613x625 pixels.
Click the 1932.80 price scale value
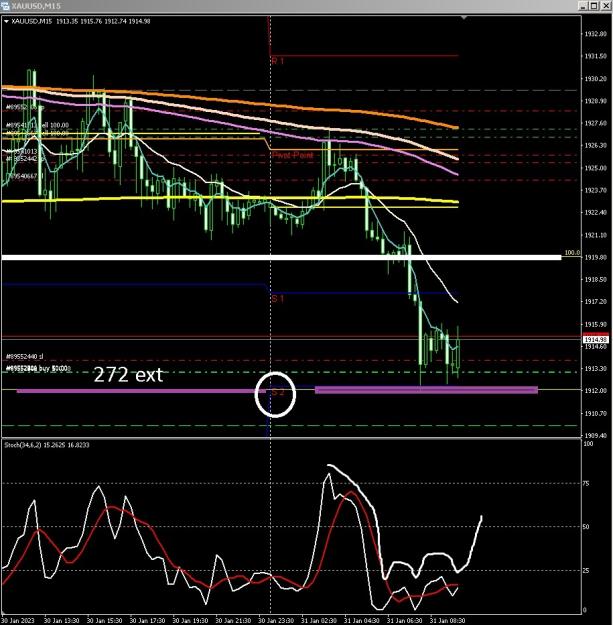595,34
